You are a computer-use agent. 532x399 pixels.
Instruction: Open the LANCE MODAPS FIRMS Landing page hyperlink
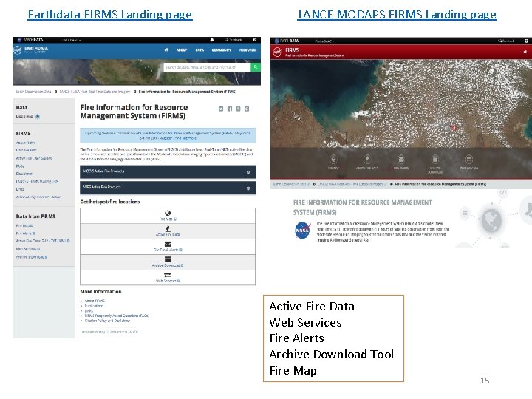[x=397, y=15]
